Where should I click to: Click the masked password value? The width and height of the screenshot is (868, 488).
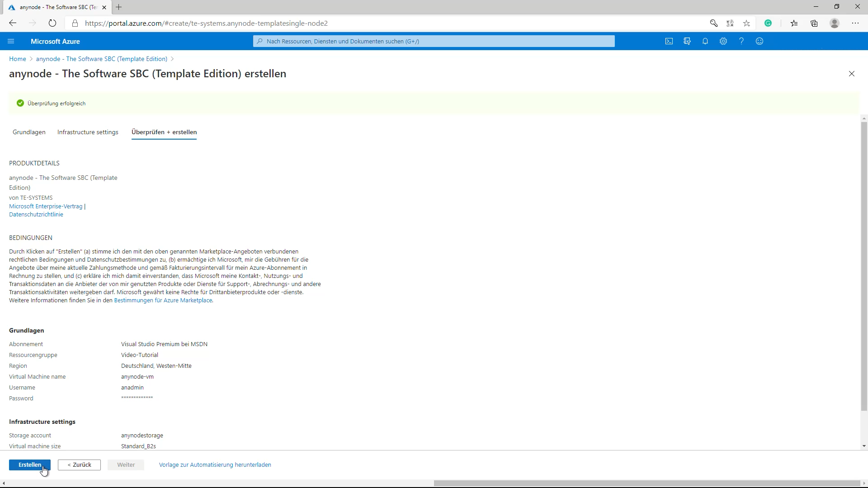tap(137, 398)
